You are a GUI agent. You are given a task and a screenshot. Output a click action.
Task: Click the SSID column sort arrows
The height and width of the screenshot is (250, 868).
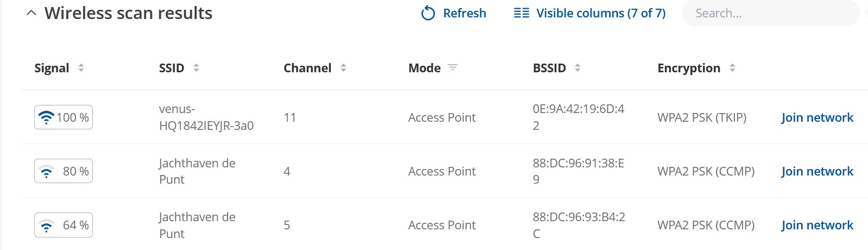(196, 68)
